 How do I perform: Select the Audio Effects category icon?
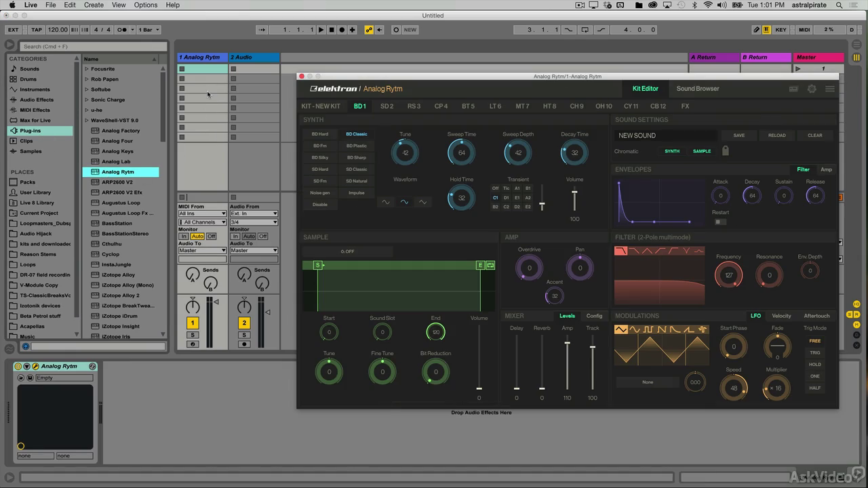point(14,100)
